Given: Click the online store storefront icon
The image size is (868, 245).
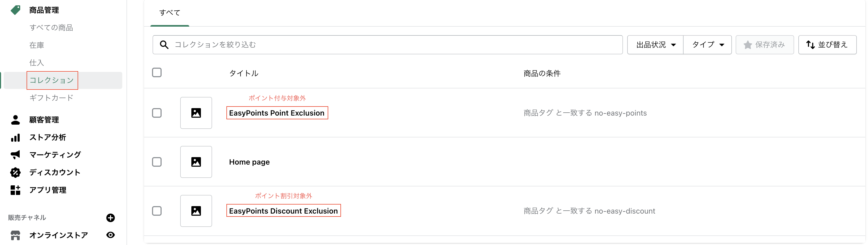Looking at the screenshot, I should tap(15, 235).
